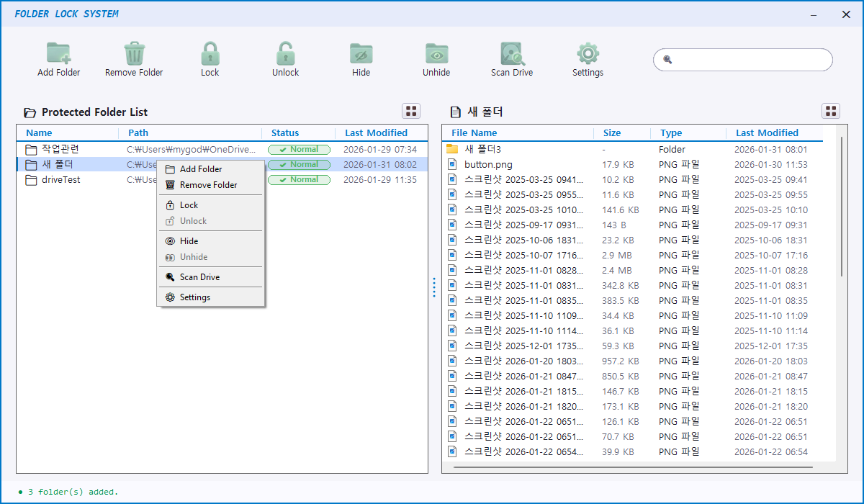Click the Hide folder toolbar icon
Screen dimensions: 864x504
(361, 53)
